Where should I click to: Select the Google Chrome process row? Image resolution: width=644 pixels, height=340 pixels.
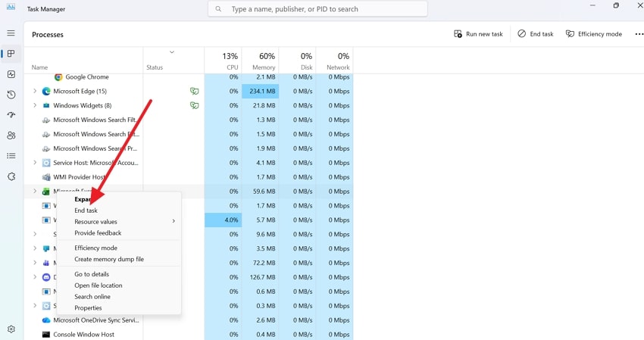[x=189, y=77]
